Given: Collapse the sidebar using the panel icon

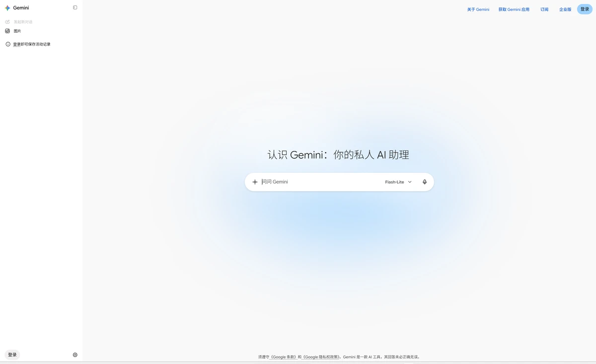Looking at the screenshot, I should pos(75,7).
